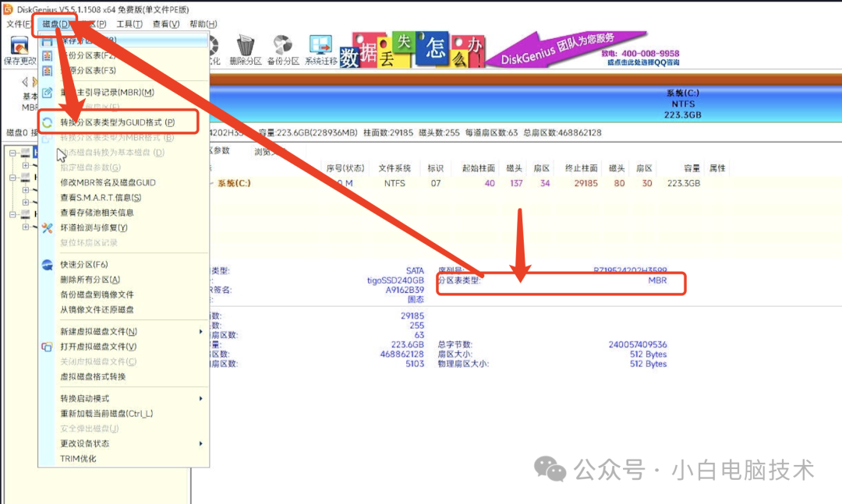Click the 或点击此处选择QQ咨询 link
This screenshot has width=842, height=504.
coord(643,63)
